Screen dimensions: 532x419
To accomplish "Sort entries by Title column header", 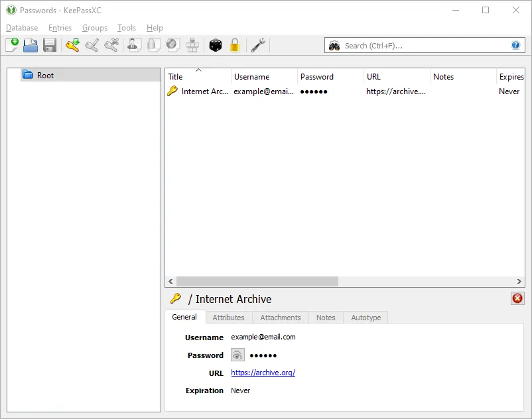I will tap(198, 77).
